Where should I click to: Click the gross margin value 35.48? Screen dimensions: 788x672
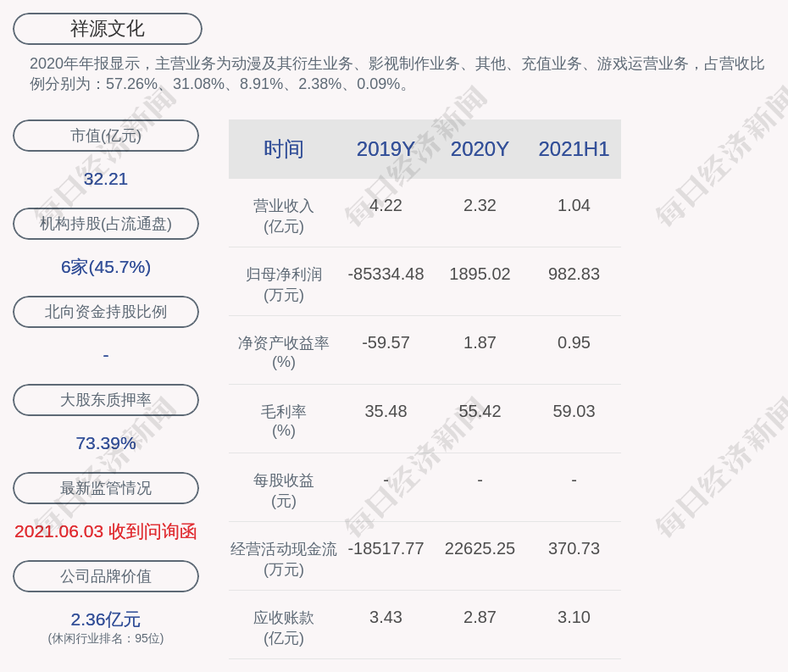pos(386,411)
